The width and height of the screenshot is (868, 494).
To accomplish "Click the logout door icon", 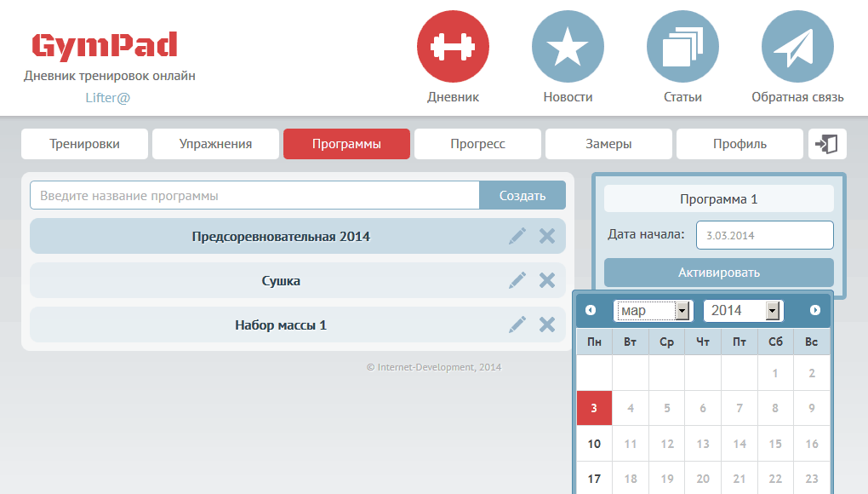I will 826,144.
